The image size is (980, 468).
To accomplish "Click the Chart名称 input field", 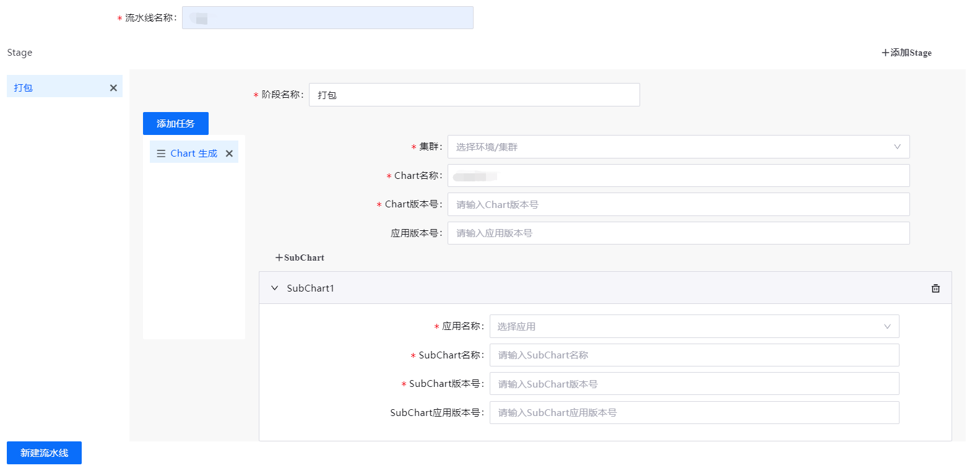I will (678, 176).
